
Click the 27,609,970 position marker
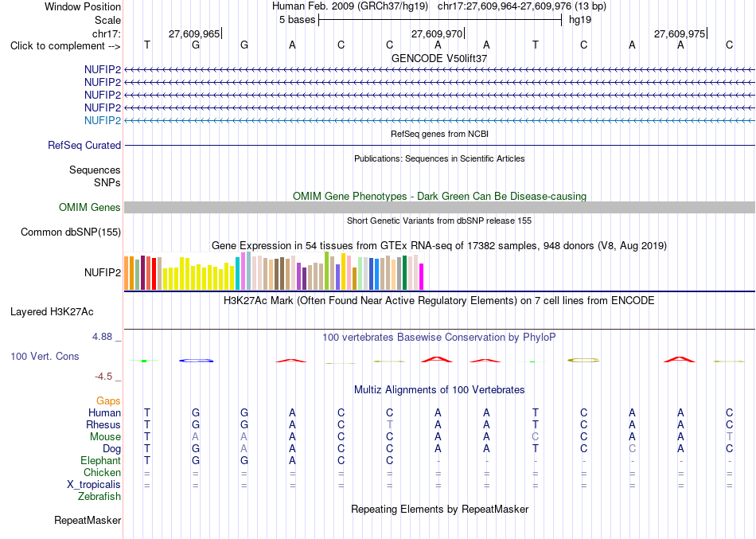click(438, 33)
